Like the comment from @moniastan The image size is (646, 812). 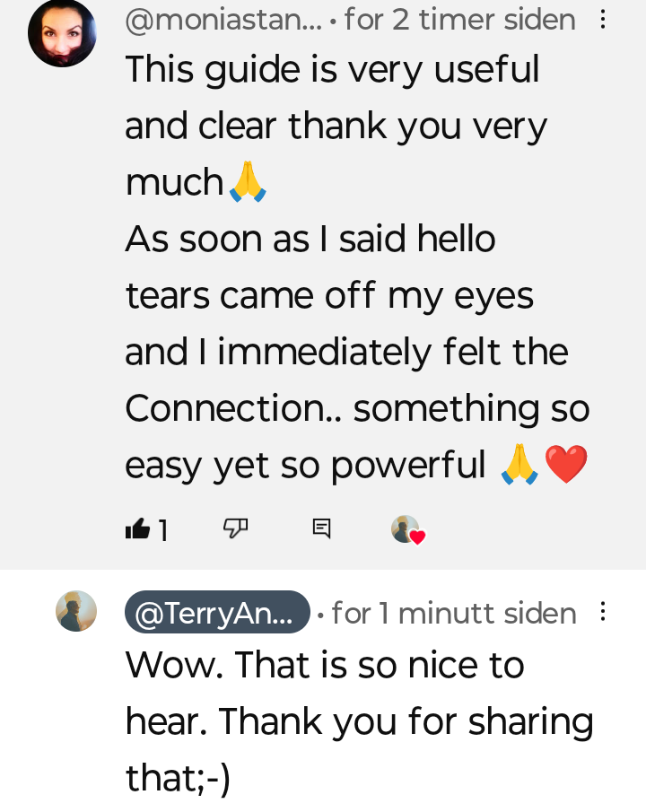coord(137,529)
